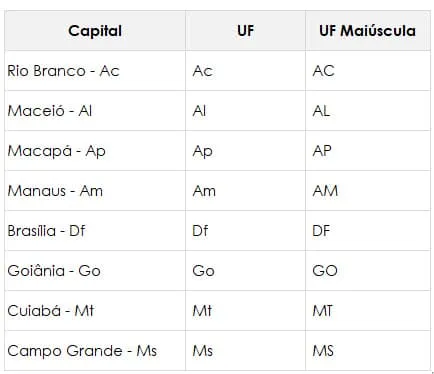The image size is (434, 374).
Task: Click the UF column header
Action: 245,31
